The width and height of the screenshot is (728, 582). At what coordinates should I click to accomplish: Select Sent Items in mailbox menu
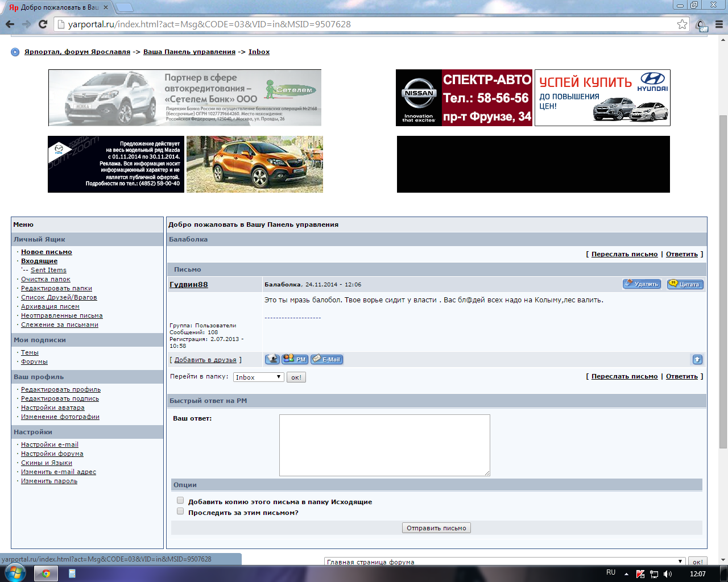pyautogui.click(x=48, y=270)
